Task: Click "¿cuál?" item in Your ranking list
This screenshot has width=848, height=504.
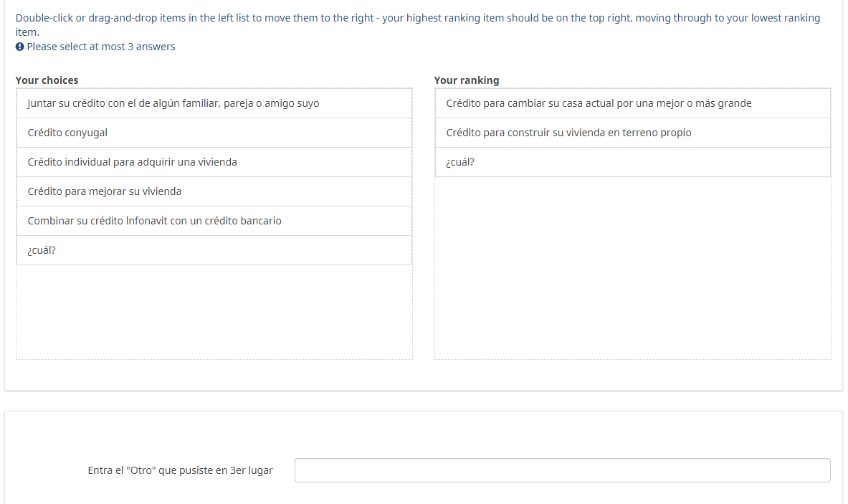Action: coord(460,162)
